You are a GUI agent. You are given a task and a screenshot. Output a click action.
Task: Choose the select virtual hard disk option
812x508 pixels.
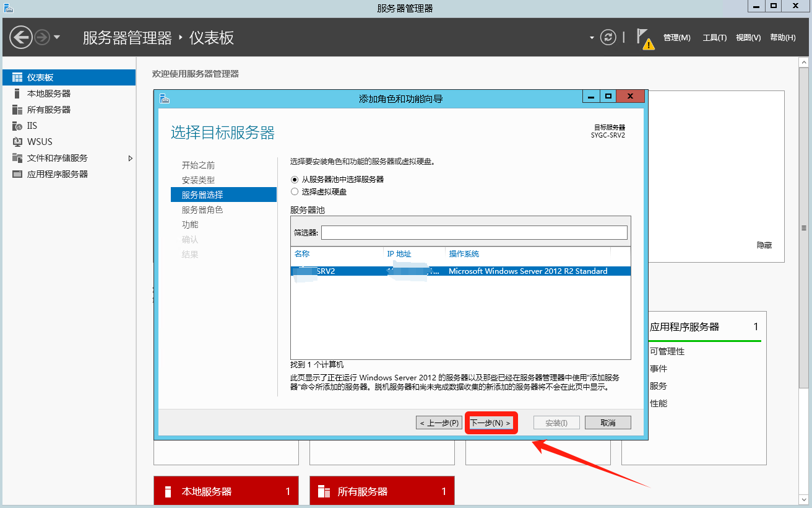tap(295, 192)
